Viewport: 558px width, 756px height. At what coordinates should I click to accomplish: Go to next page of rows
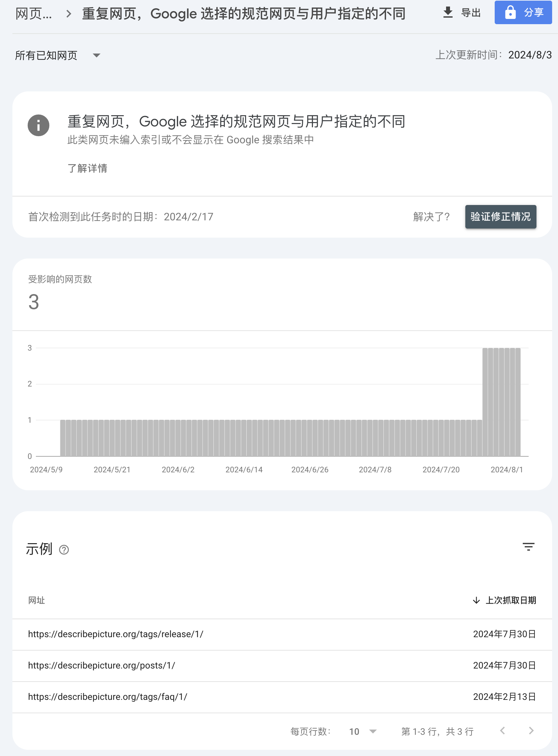pos(531,731)
